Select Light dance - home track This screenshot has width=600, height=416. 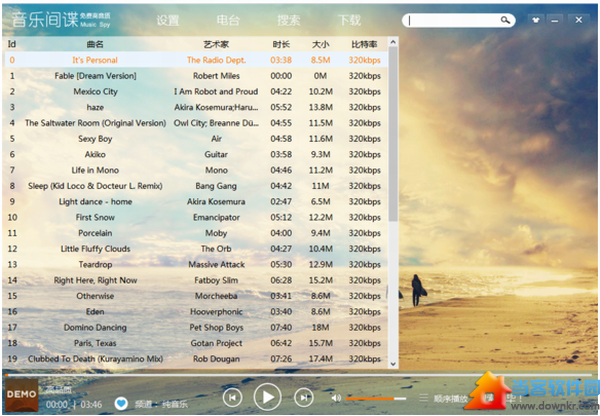[x=95, y=201]
